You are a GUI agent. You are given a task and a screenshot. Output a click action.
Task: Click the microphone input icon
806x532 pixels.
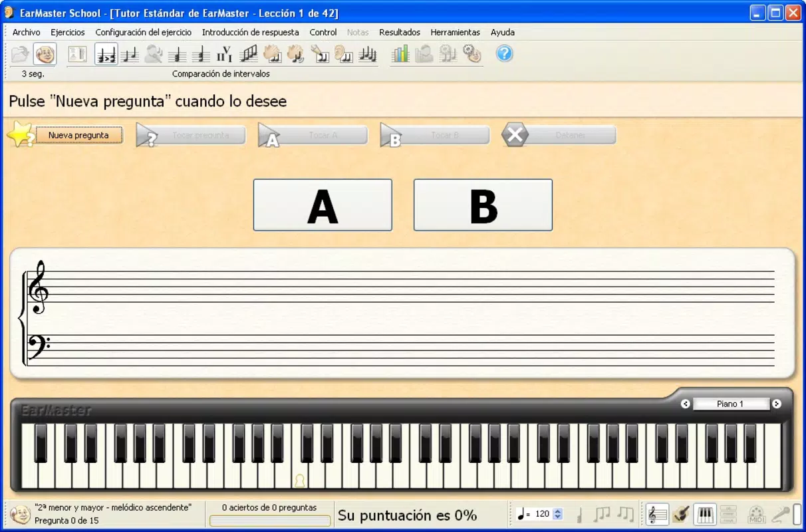(780, 515)
